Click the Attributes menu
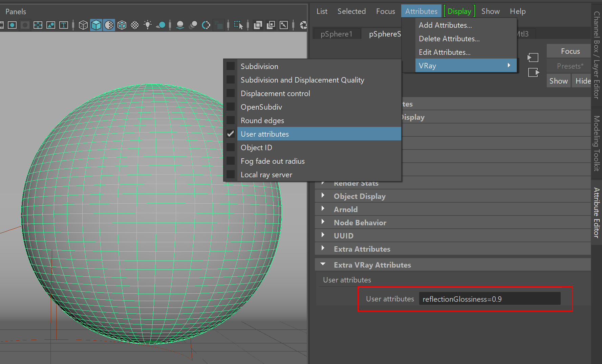 (421, 11)
